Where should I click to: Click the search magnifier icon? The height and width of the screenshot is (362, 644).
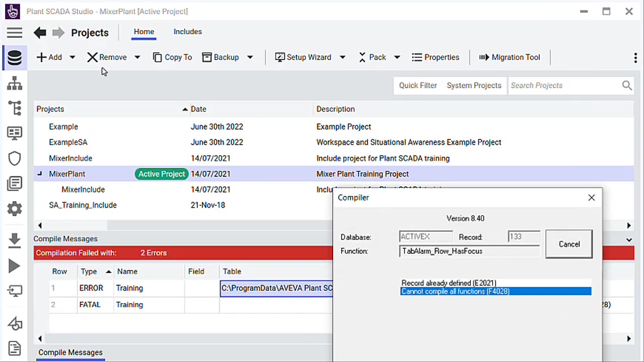point(626,85)
